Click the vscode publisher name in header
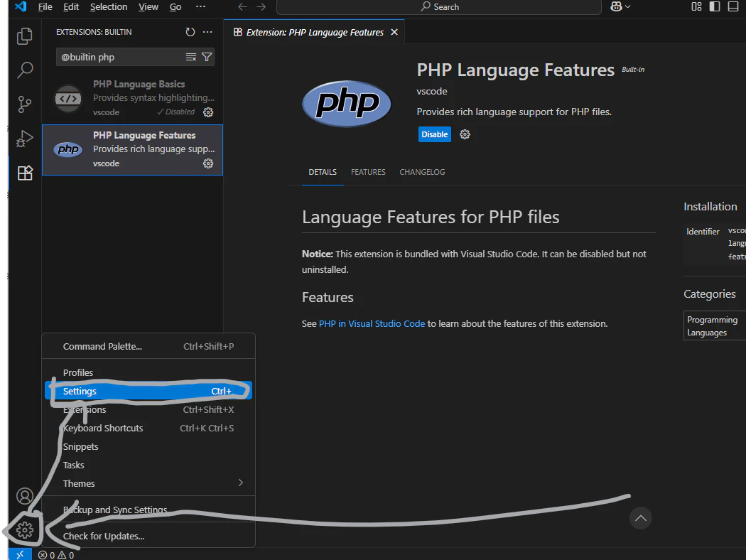746x560 pixels. click(432, 92)
